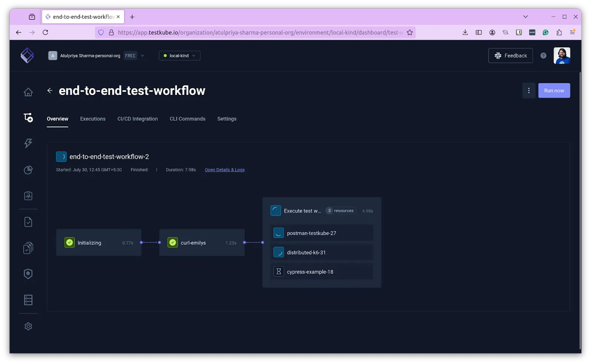This screenshot has height=364, width=591.
Task: Select the Test Workflows sidebar icon
Action: (x=28, y=117)
